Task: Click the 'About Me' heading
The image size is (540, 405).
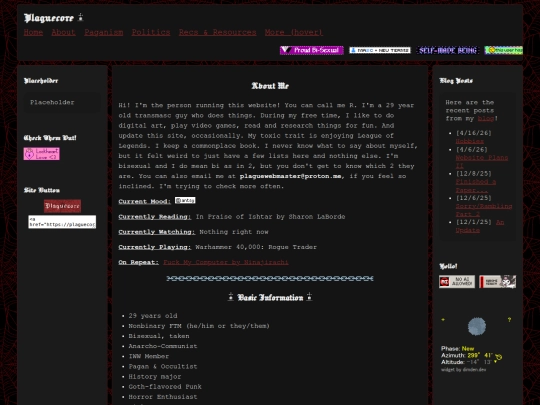Action: click(270, 86)
